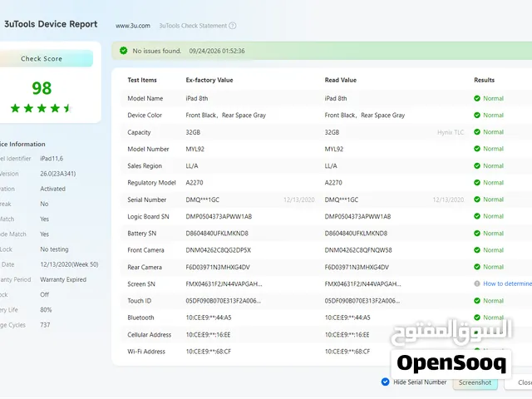Select ex-factory Logic Board SN DMP0504373APWW1AB
532x399 pixels.
pos(219,216)
